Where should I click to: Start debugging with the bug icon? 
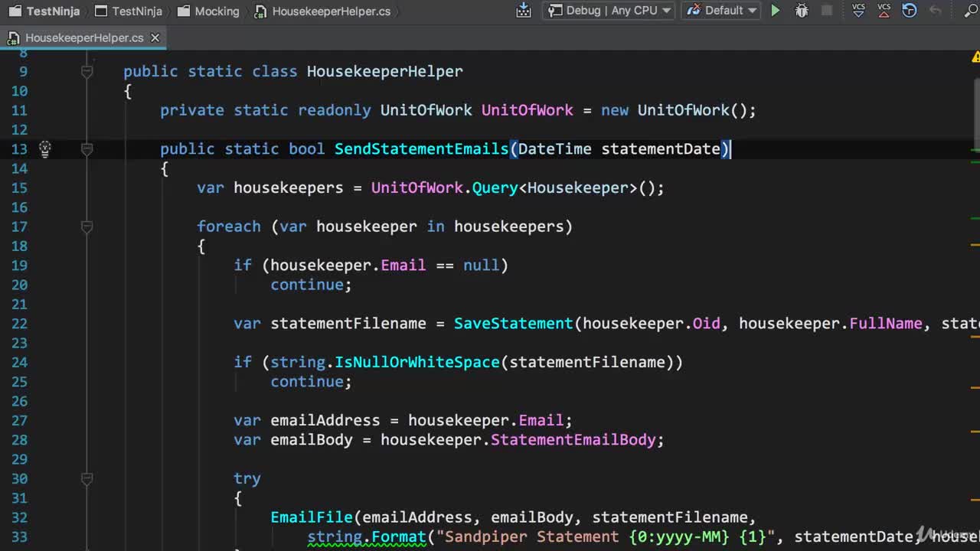[802, 11]
